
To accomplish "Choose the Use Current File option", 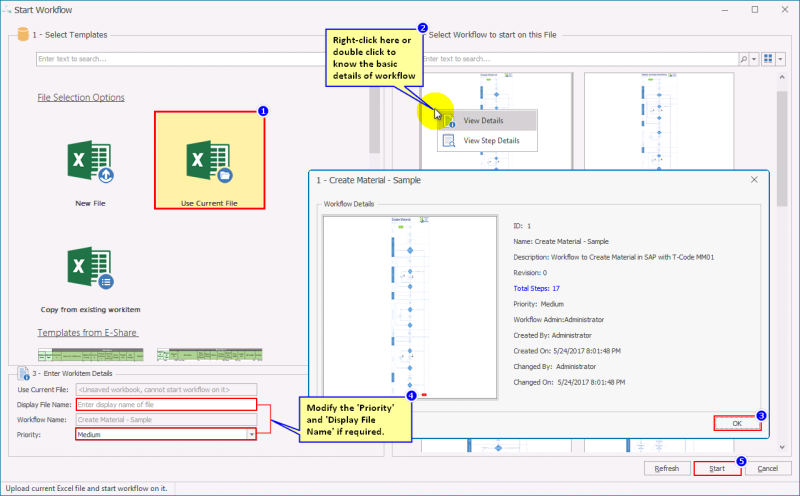I will (209, 160).
